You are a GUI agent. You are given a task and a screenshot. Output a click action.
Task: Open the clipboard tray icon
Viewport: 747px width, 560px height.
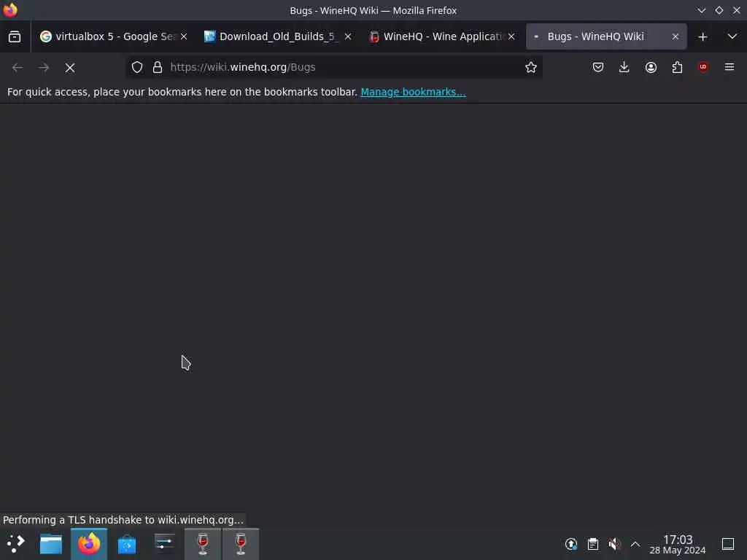tap(592, 544)
